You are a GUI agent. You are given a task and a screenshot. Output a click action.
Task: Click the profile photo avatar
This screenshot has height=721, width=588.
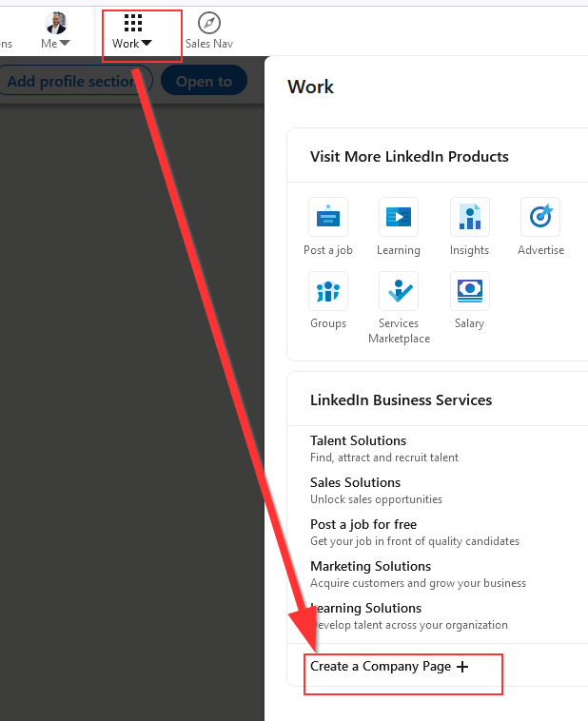[x=56, y=23]
